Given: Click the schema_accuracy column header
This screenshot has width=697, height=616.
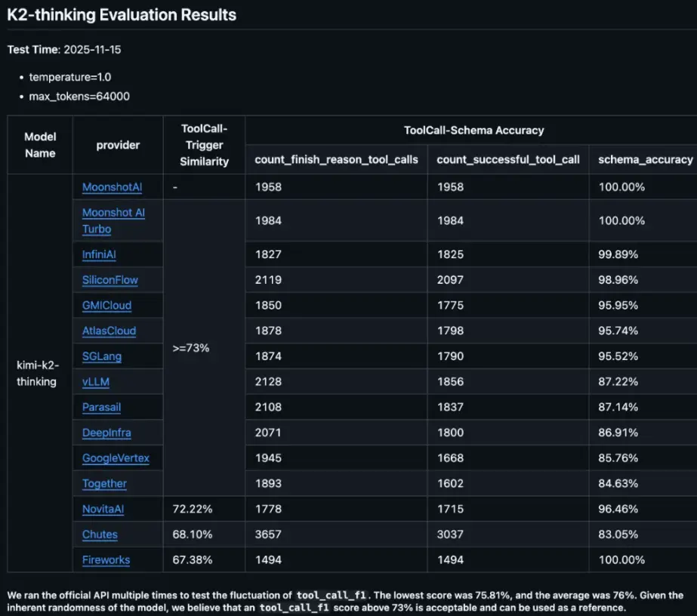Looking at the screenshot, I should [x=645, y=159].
